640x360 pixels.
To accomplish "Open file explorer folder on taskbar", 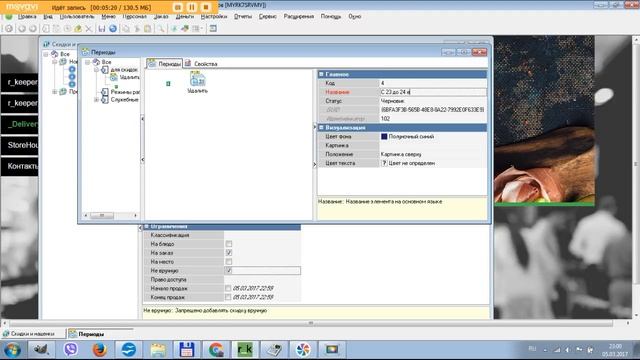I will (158, 350).
